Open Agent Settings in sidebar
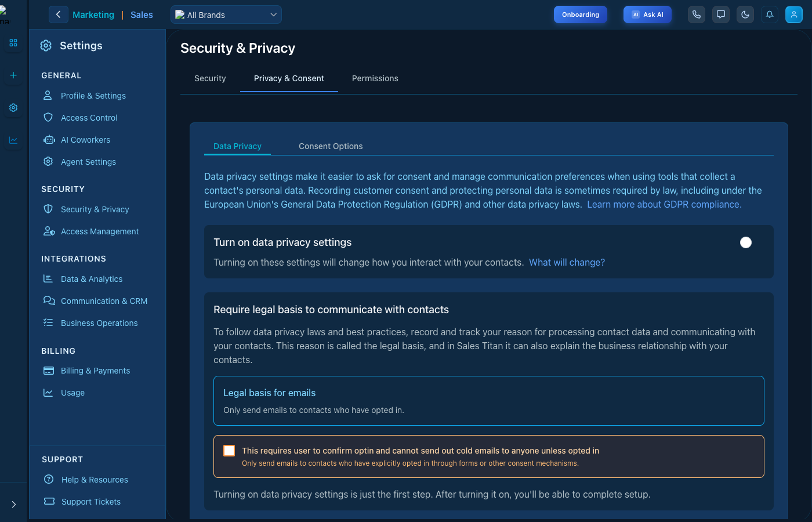This screenshot has width=812, height=522. [88, 162]
